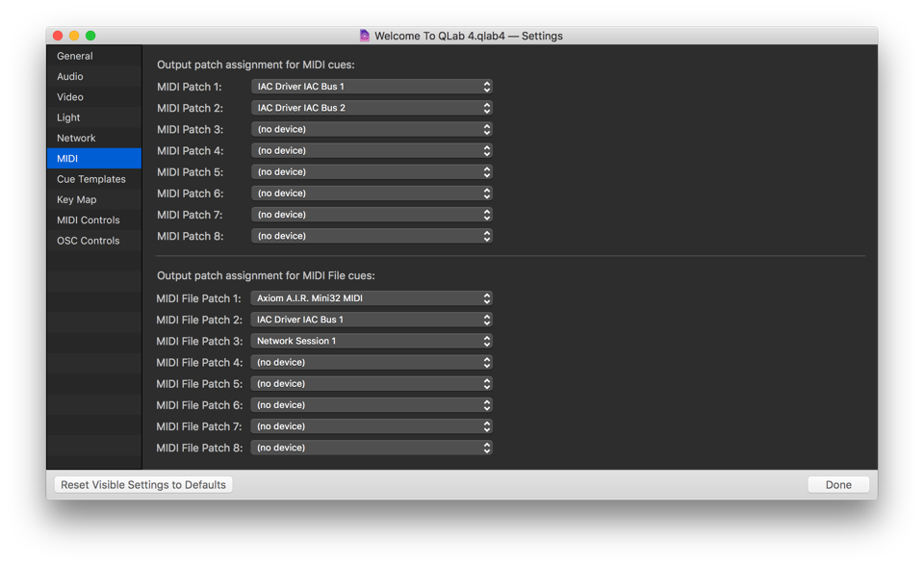Open the Audio settings section
Image resolution: width=924 pixels, height=566 pixels.
pos(70,76)
